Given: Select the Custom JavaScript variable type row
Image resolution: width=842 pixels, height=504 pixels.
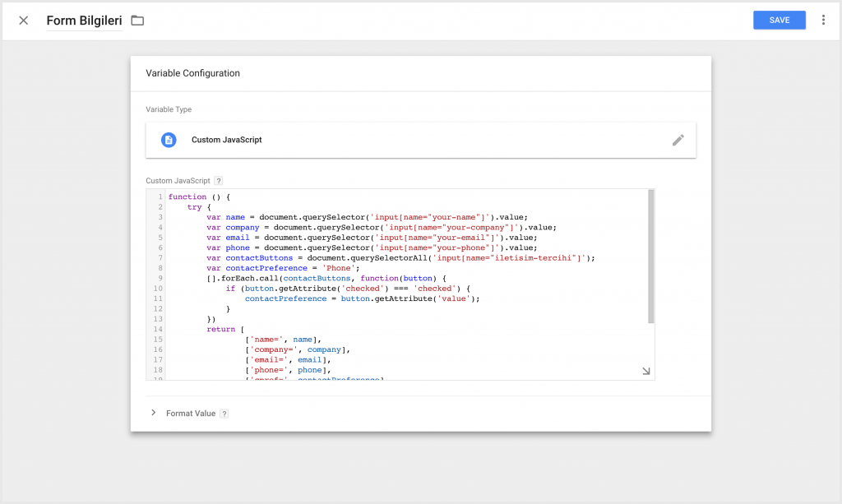Looking at the screenshot, I should click(420, 140).
